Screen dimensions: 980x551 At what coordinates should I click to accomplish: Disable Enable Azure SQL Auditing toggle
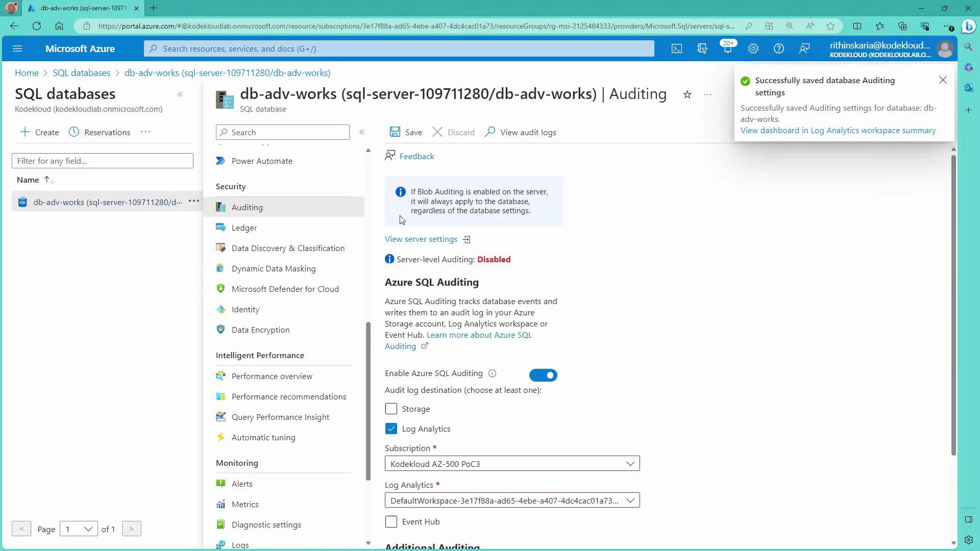(x=543, y=375)
